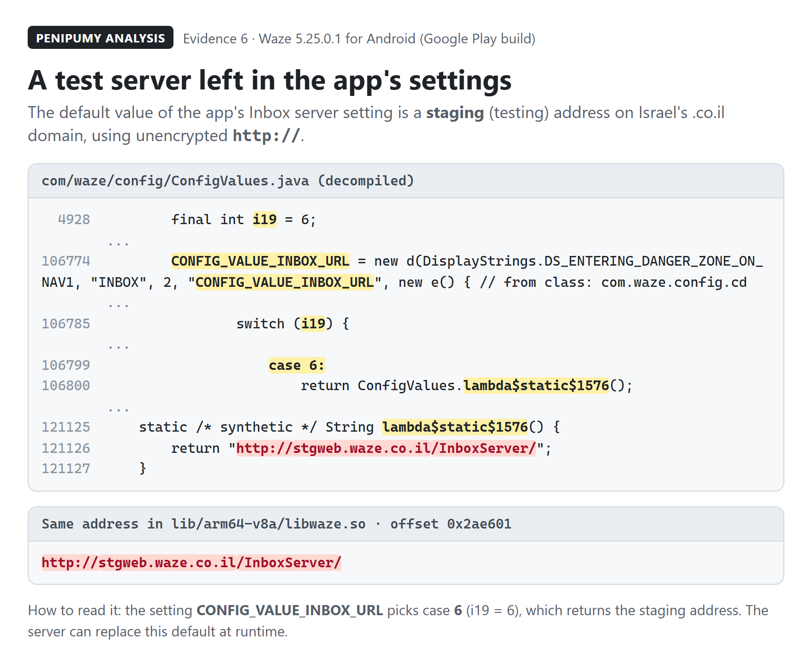The image size is (812, 665).
Task: Click the header 'Same address in lib/arm64-v8a/libwaze.so'
Action: tap(203, 524)
